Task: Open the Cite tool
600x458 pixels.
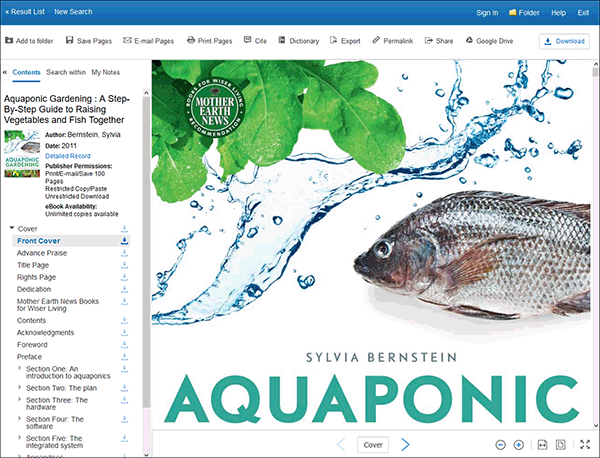Action: coord(255,40)
